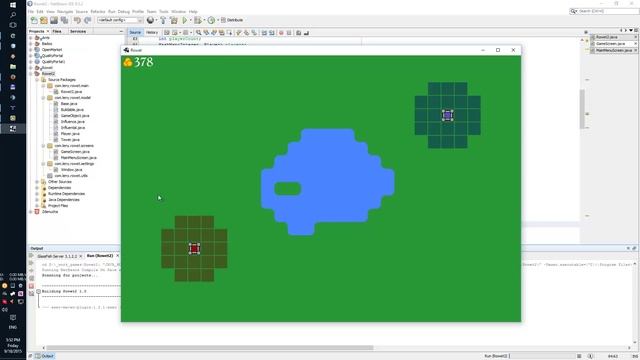Select Window.java in project tree
The image size is (640, 360).
tap(71, 170)
